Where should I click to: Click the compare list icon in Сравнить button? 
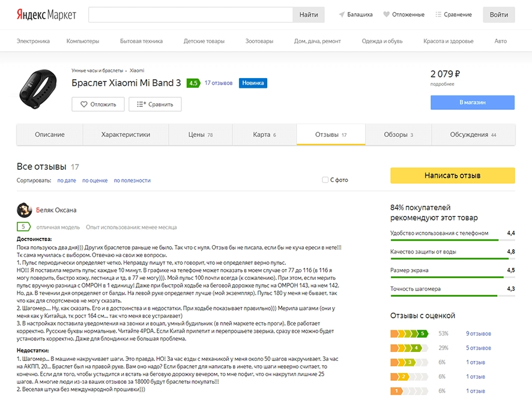tap(142, 104)
